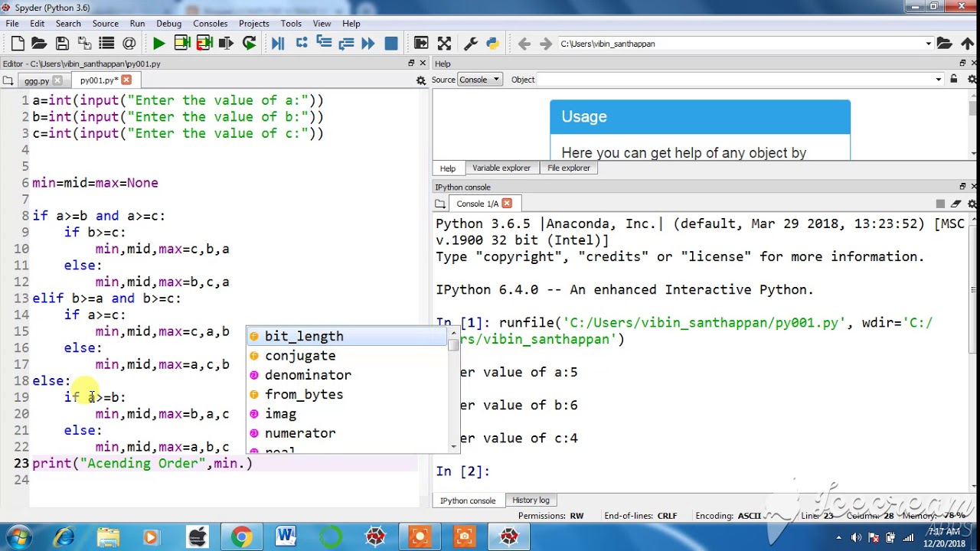The height and width of the screenshot is (551, 980).
Task: Continue debug execution
Action: click(368, 44)
